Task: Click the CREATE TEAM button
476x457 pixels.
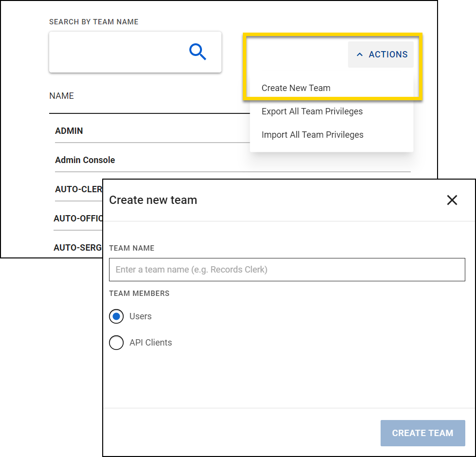Action: pyautogui.click(x=422, y=433)
